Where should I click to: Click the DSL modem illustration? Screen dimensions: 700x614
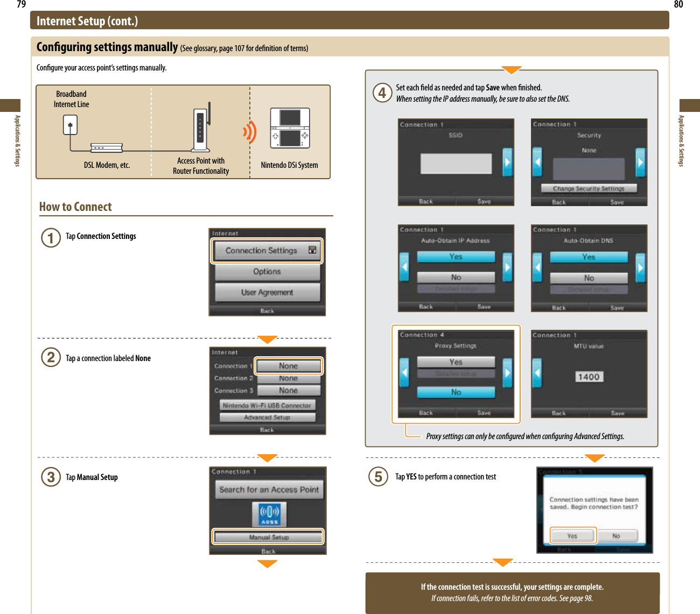click(x=107, y=148)
